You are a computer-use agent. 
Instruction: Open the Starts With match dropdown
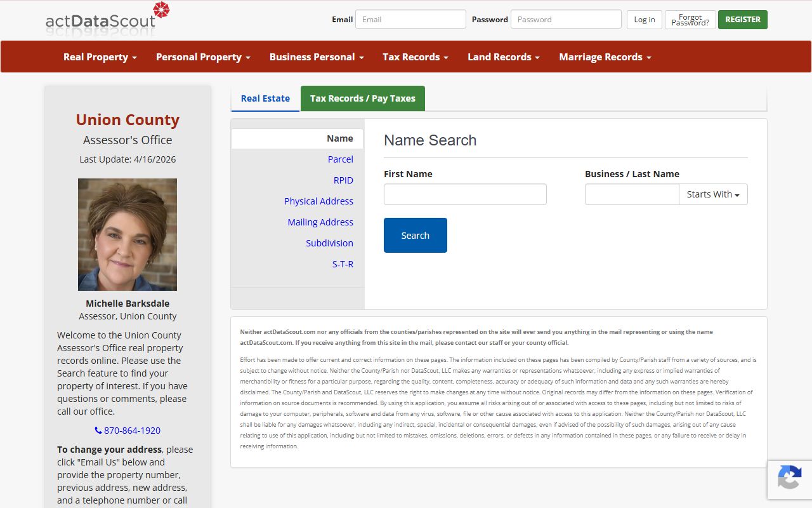tap(713, 194)
